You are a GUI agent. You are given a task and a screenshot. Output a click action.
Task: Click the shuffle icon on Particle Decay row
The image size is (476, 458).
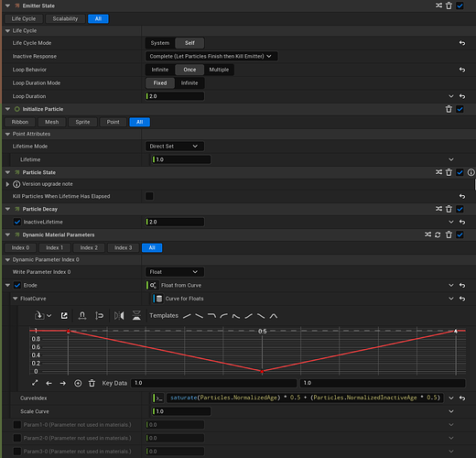[x=438, y=209]
